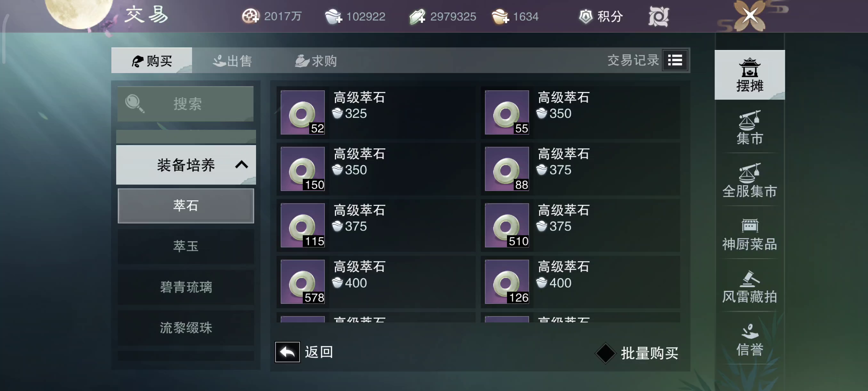This screenshot has width=868, height=391.
Task: Open the 交易记录 list icon
Action: [675, 60]
